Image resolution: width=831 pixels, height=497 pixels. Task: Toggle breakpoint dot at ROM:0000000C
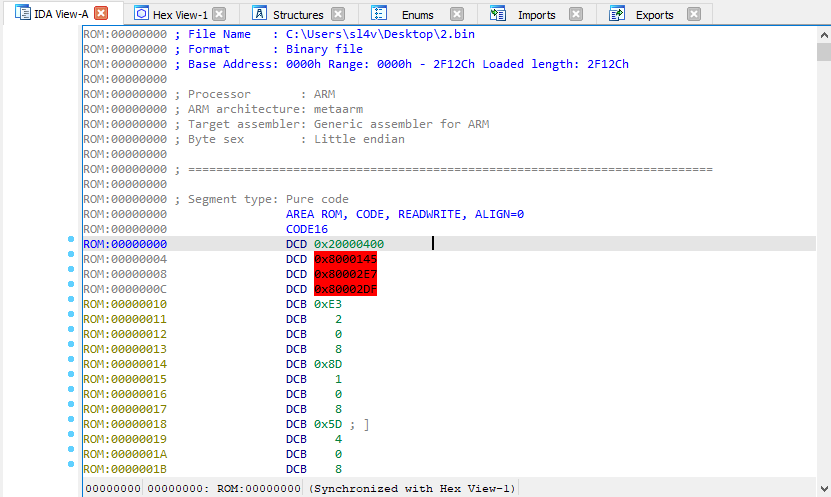click(71, 284)
